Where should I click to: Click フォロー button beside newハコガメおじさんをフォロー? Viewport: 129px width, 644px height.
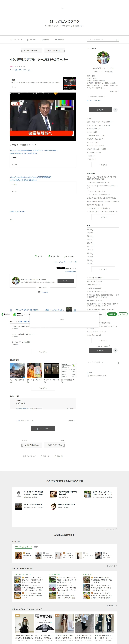point(66,281)
